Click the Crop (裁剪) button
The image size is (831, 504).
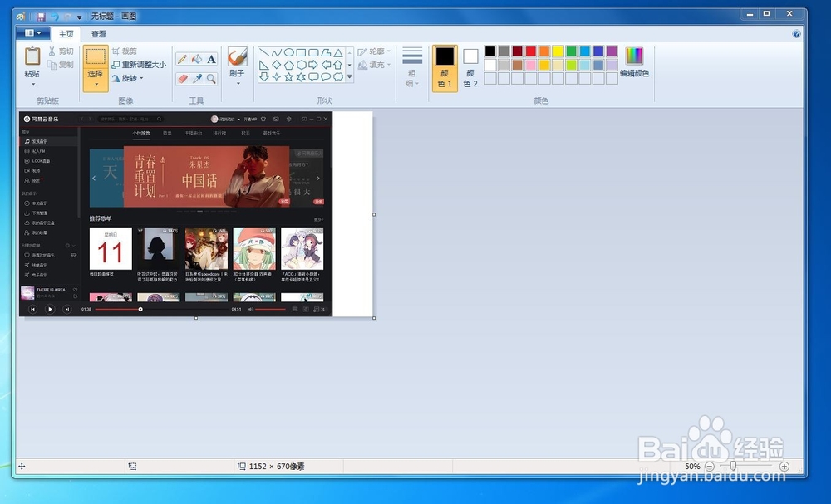pos(124,51)
